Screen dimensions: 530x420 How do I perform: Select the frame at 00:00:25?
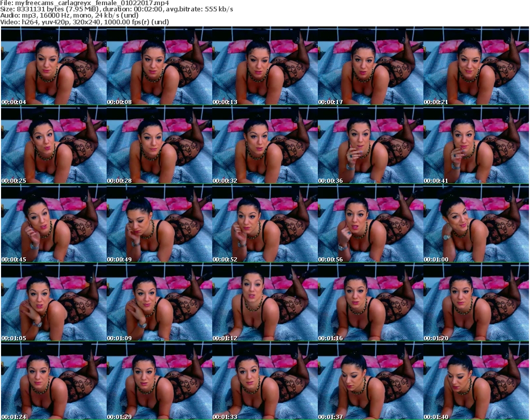(x=54, y=144)
